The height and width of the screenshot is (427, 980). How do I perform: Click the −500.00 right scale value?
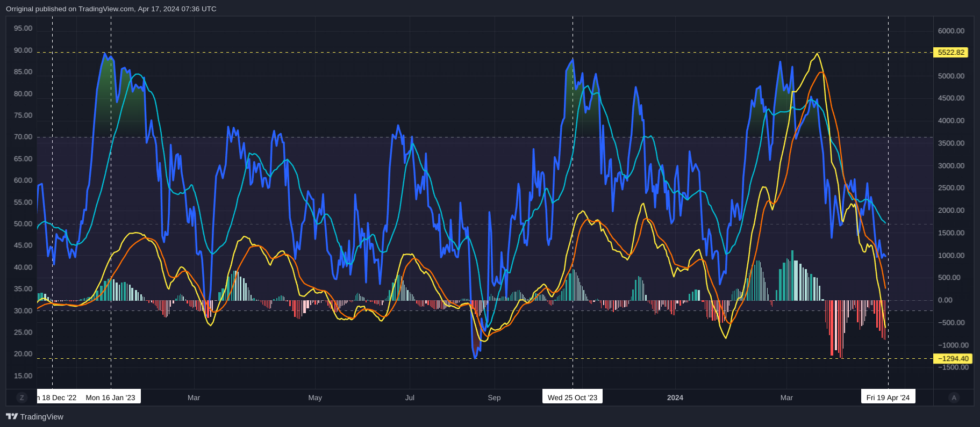951,323
